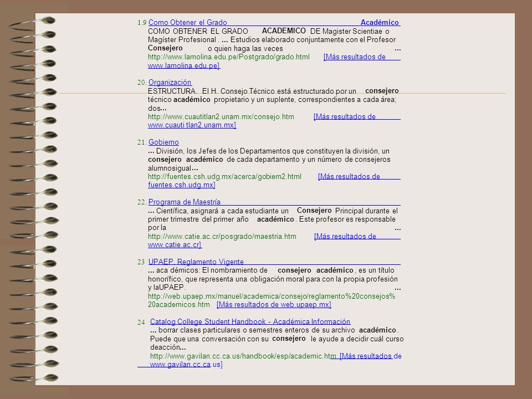Click the cuautitlan2.unam.mx/consejo.htm URL text
Screen dimensions: 532x399
click(x=221, y=117)
